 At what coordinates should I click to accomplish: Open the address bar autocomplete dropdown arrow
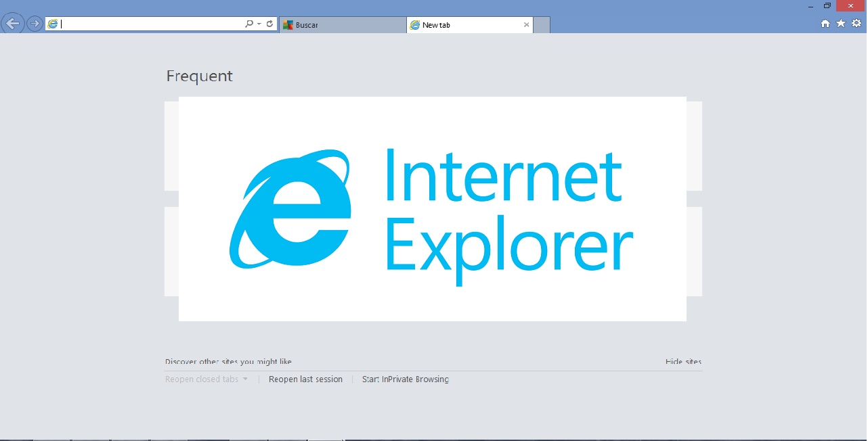[259, 24]
